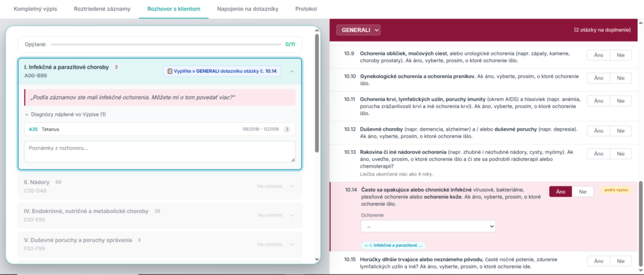Click the Poznámky z rozhovoru notes field

pos(159,152)
